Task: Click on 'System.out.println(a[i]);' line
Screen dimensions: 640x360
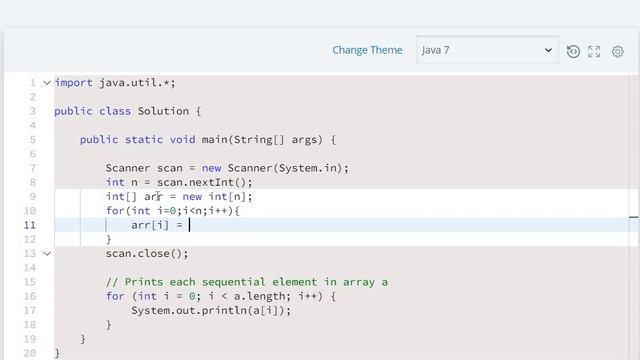Action: [x=211, y=311]
